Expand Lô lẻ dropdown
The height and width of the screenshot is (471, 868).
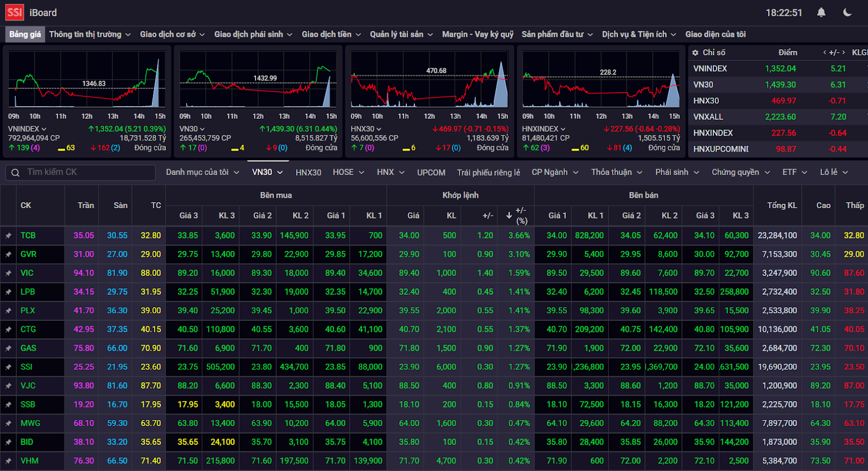pos(834,172)
